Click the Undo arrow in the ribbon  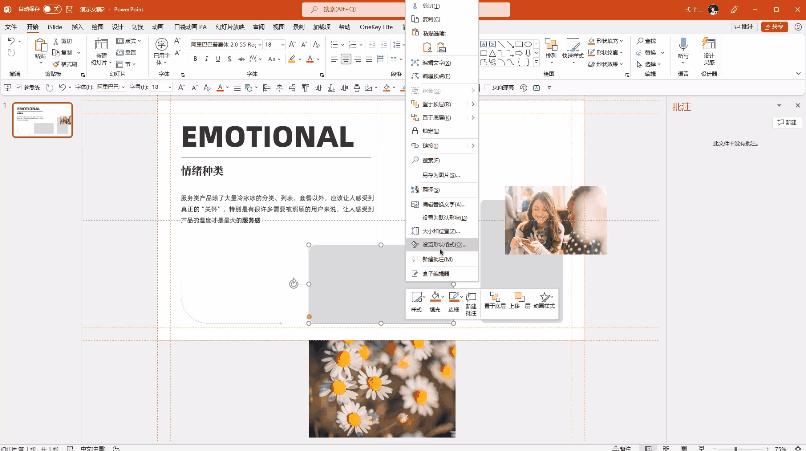tap(11, 41)
